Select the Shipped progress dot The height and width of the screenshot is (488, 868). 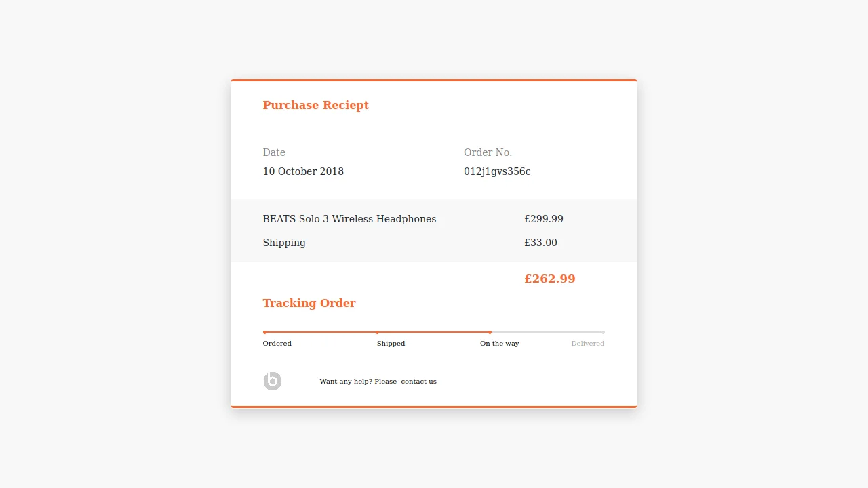click(377, 332)
